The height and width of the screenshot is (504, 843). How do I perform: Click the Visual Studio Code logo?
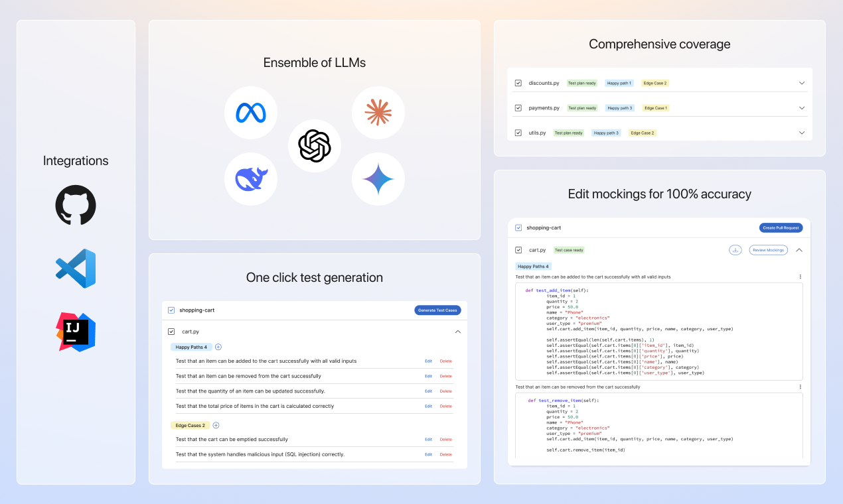pyautogui.click(x=76, y=269)
